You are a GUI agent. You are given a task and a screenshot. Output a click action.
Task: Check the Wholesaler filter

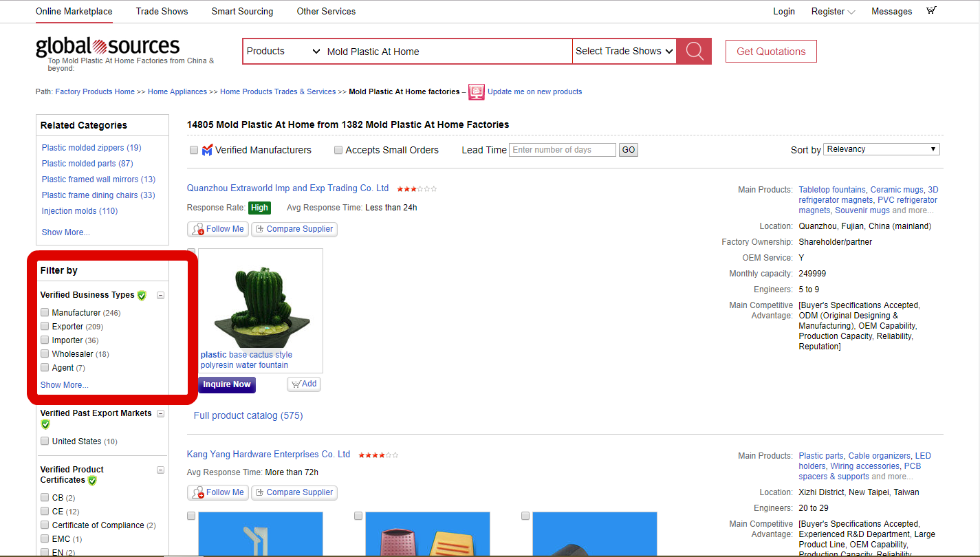point(45,353)
